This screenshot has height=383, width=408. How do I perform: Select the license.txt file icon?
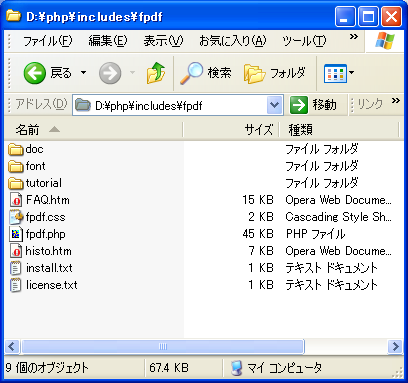16,285
